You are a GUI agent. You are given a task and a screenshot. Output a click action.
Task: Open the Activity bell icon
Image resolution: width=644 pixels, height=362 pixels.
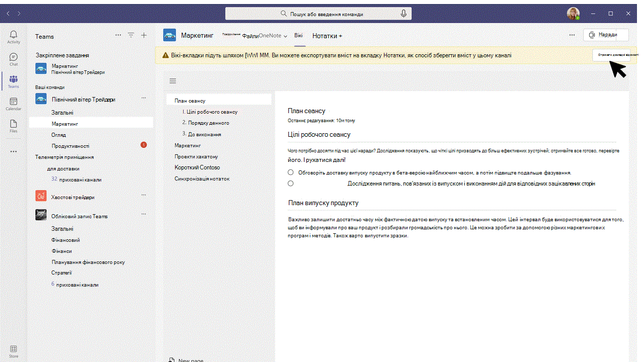point(14,35)
